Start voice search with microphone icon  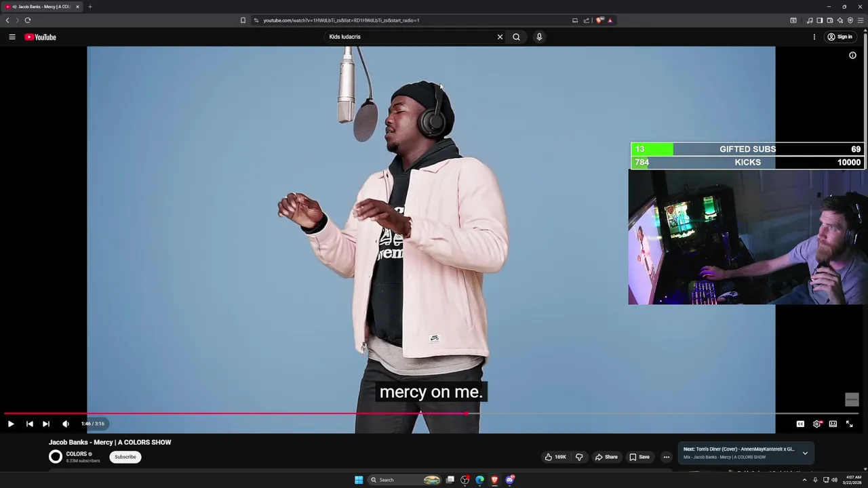(x=539, y=37)
